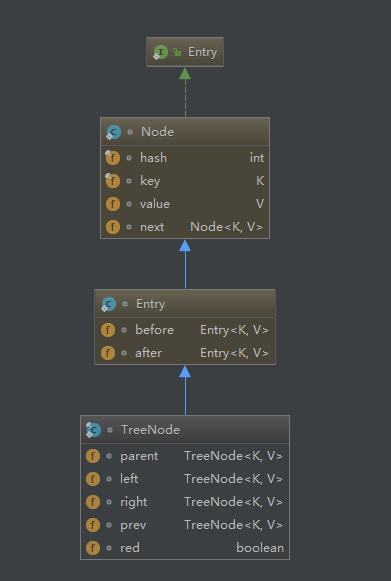Click the V type label of value
Viewport: 391px width, 581px height.
(x=260, y=204)
